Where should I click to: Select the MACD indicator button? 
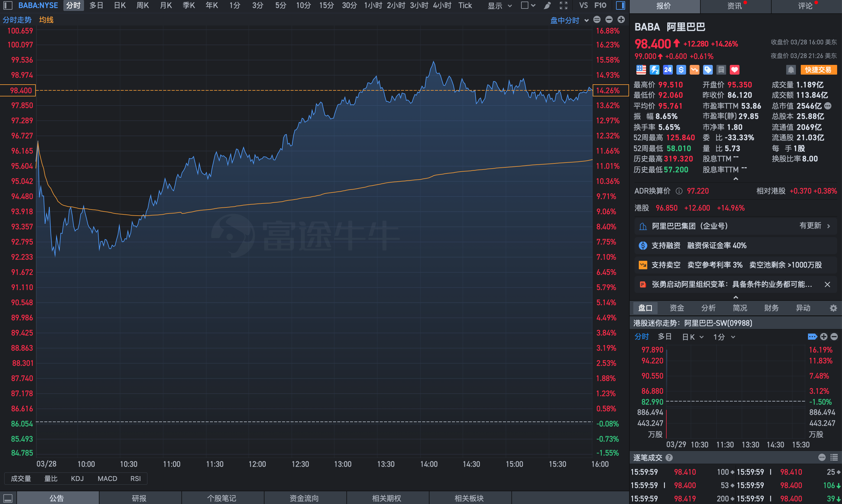point(107,479)
